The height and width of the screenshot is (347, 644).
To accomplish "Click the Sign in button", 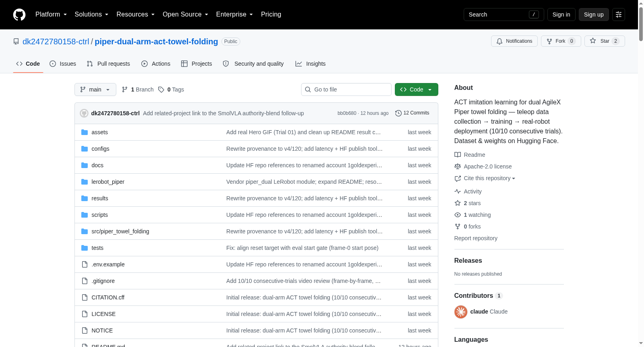I will [x=561, y=15].
